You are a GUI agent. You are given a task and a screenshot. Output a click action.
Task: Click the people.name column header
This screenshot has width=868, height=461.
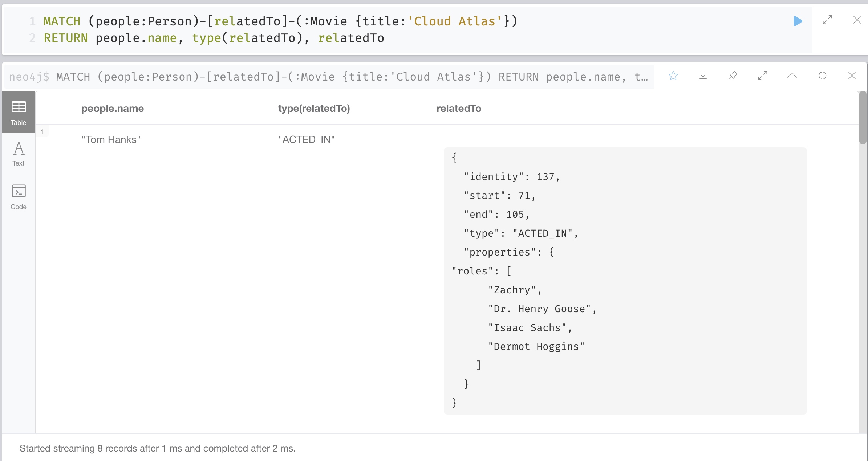pyautogui.click(x=112, y=109)
